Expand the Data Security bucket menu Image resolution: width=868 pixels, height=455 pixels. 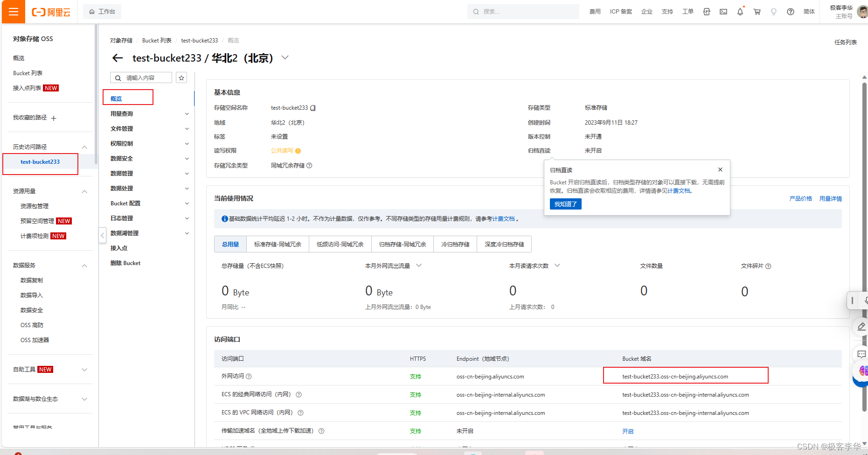coord(187,159)
